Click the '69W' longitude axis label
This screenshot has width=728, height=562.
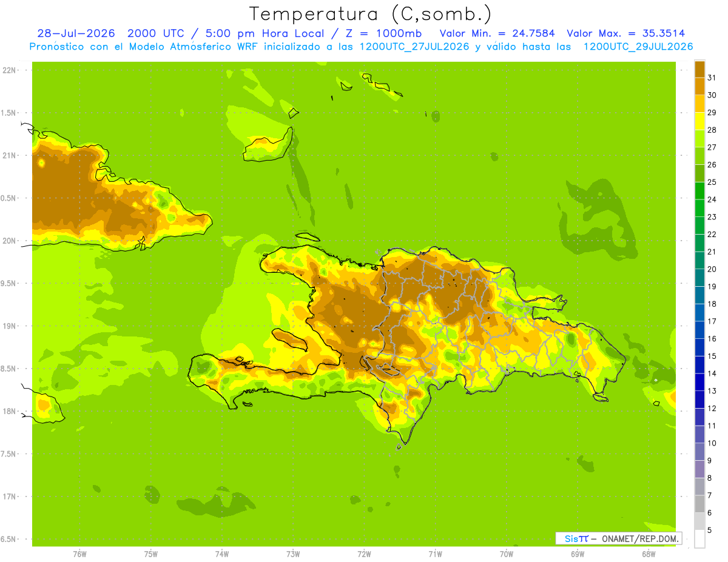pos(578,554)
